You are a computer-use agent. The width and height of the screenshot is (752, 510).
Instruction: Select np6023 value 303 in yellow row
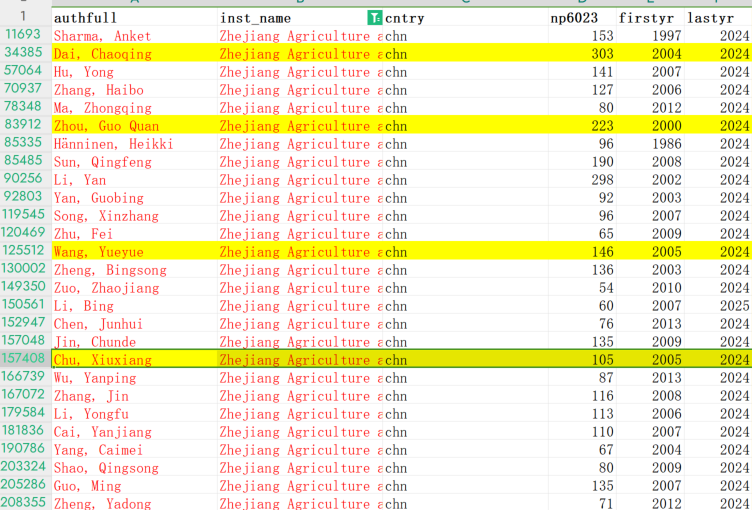601,54
